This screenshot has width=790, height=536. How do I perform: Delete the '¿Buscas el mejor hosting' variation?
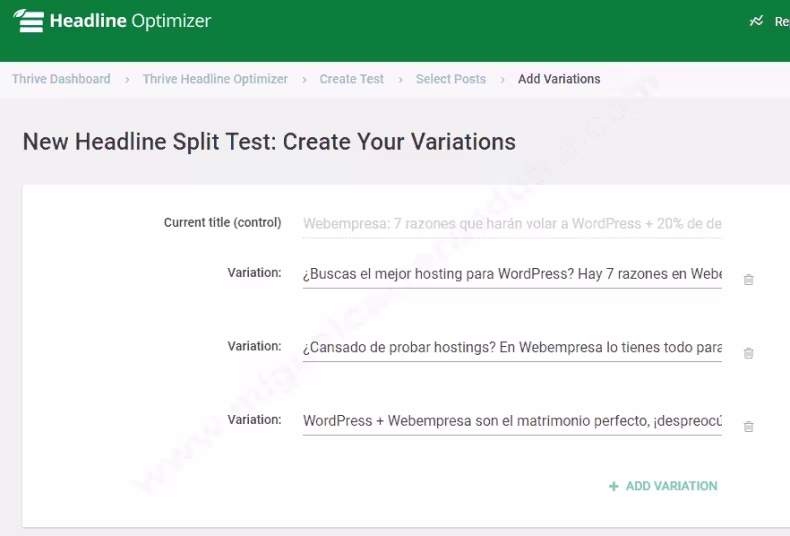point(749,280)
